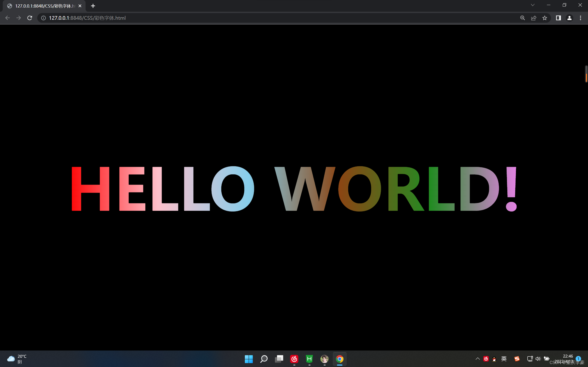Viewport: 588px width, 367px height.
Task: Share this page icon
Action: point(534,18)
